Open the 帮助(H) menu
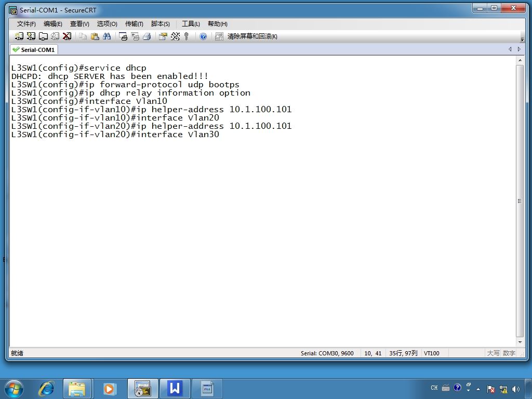The image size is (532, 399). point(218,24)
